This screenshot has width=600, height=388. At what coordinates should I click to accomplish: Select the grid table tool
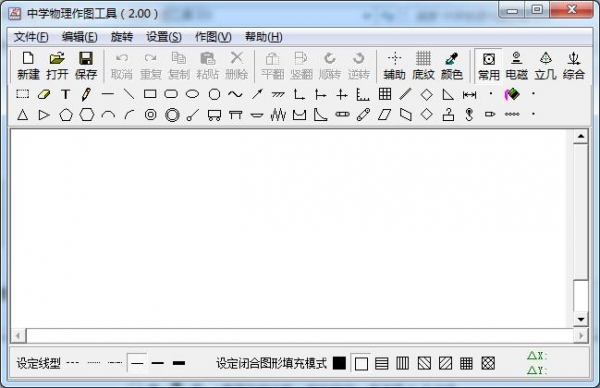click(x=385, y=94)
